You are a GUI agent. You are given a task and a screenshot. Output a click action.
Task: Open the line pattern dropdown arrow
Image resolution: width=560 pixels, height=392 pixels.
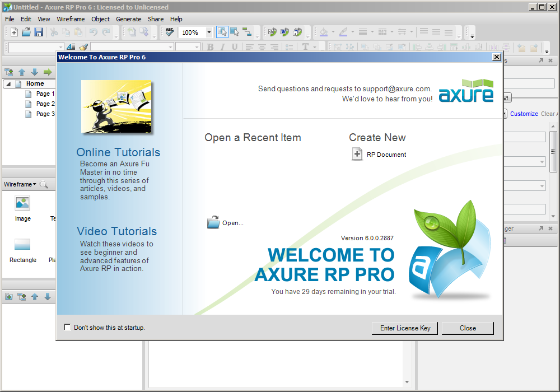click(392, 32)
